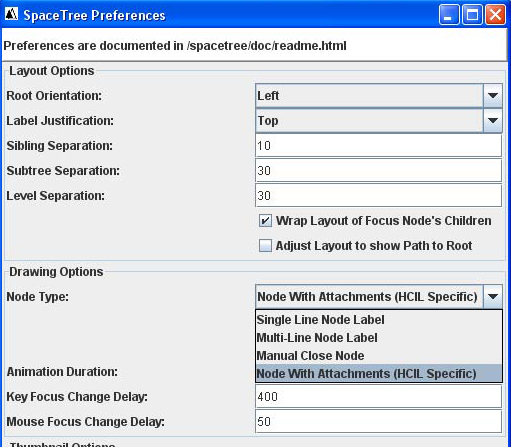Click the SpaceTree application icon in title bar
Viewport: 511px width, 447px height.
(11, 14)
